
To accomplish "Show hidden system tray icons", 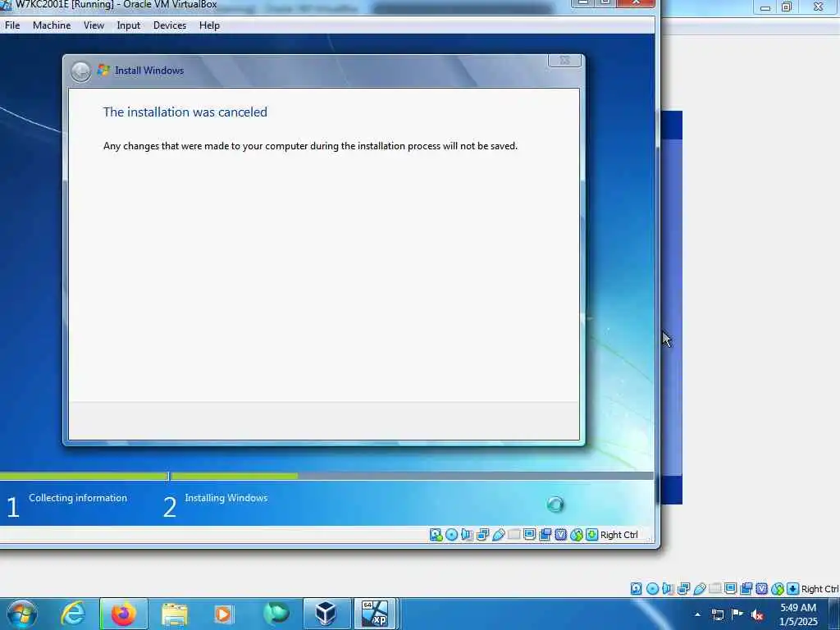I will click(x=697, y=614).
